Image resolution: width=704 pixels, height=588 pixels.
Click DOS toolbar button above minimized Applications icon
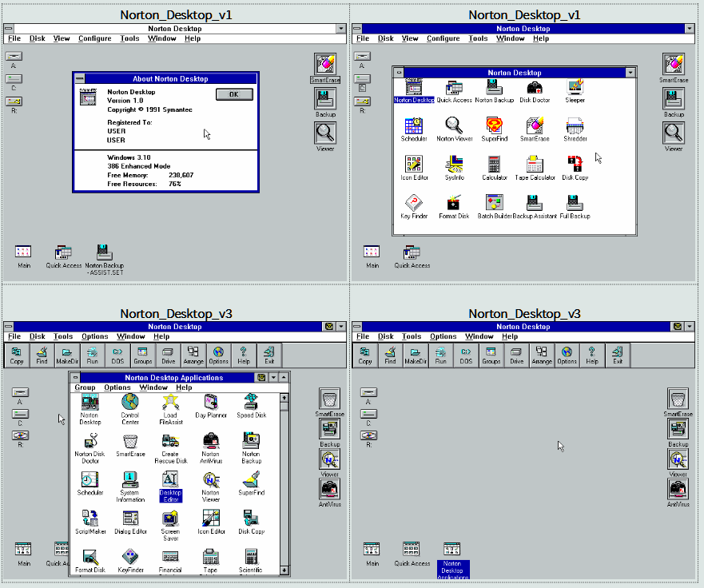[466, 356]
